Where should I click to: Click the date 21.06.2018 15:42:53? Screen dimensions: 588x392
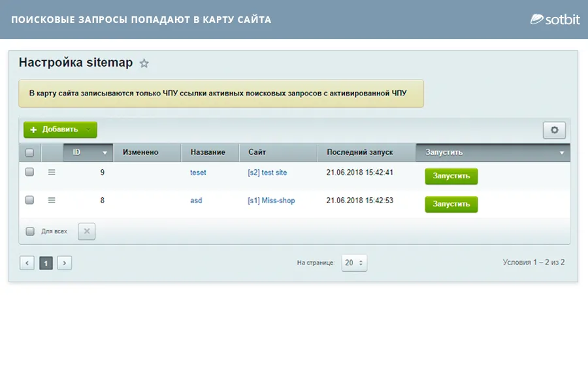click(x=359, y=201)
